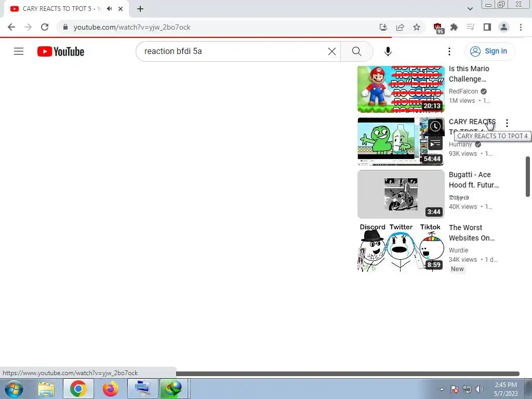
Task: Click the 1M views text
Action: (462, 101)
